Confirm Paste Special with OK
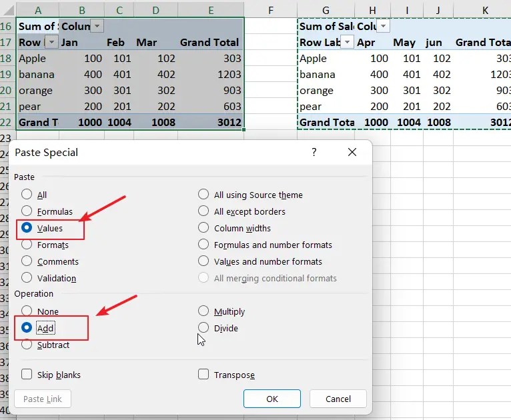This screenshot has height=420, width=511. point(272,399)
